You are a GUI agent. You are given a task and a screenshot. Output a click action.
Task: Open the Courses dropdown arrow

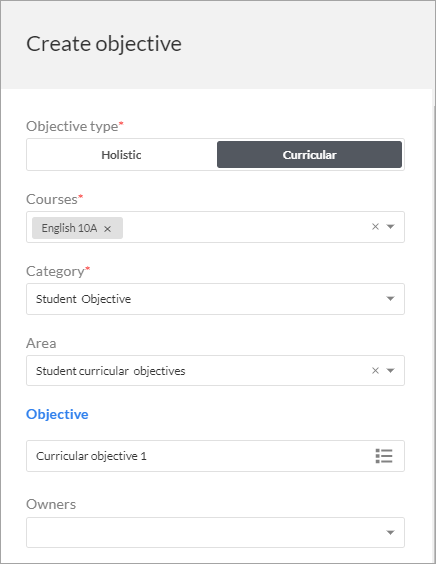point(390,227)
